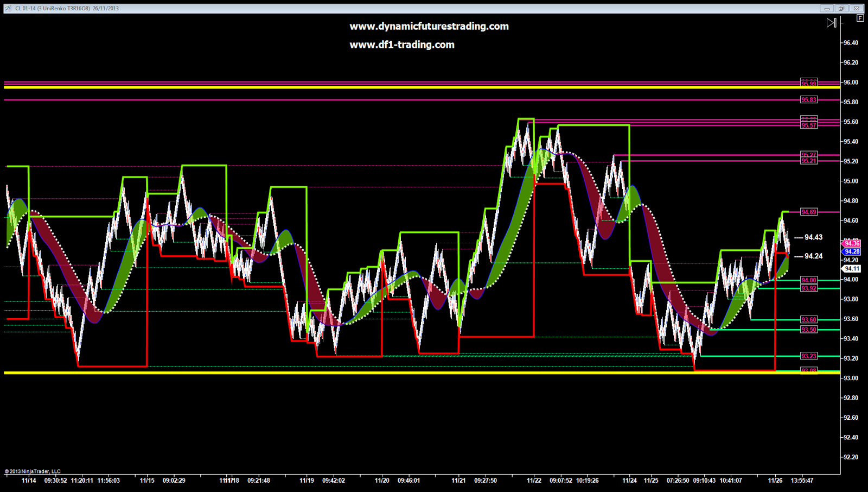The width and height of the screenshot is (868, 492).
Task: Click the 11:56:03 time axis label
Action: point(108,481)
